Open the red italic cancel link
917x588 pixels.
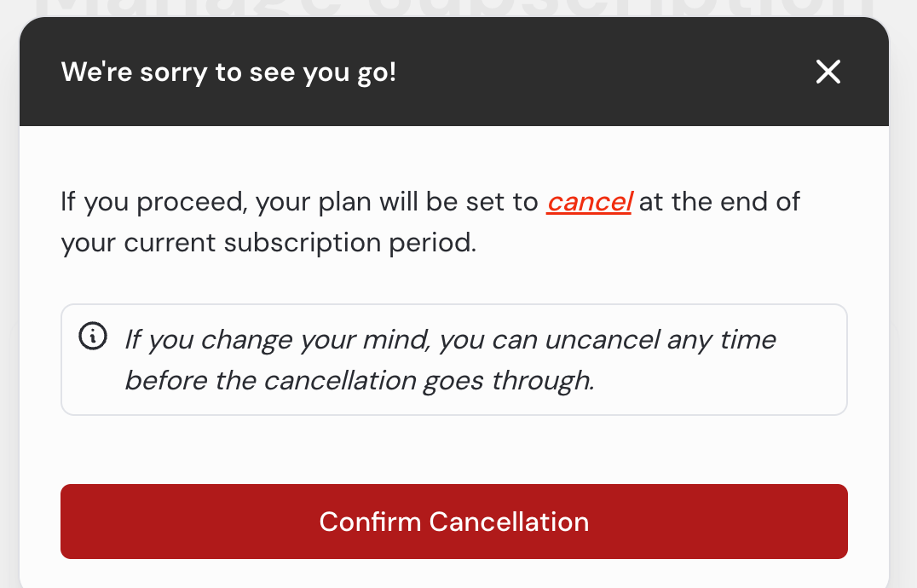(x=590, y=202)
